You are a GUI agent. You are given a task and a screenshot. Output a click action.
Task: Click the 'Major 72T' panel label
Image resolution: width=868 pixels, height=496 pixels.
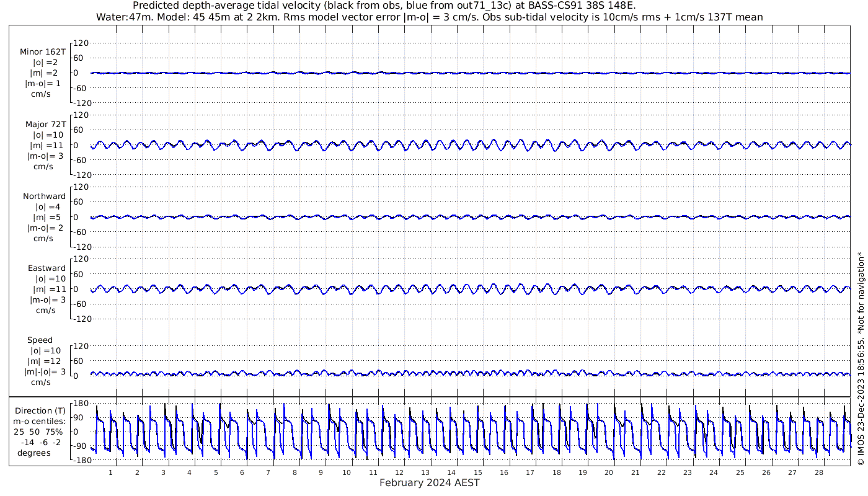[45, 125]
